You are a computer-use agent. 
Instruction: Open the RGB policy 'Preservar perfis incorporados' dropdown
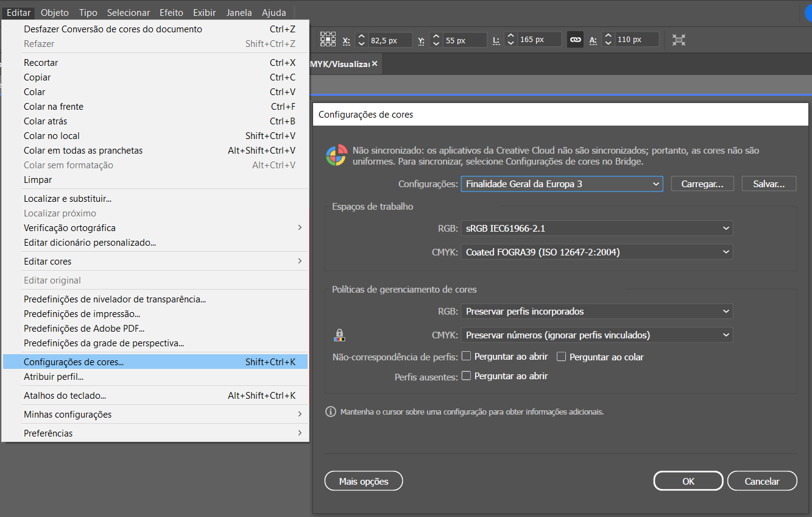[596, 312]
